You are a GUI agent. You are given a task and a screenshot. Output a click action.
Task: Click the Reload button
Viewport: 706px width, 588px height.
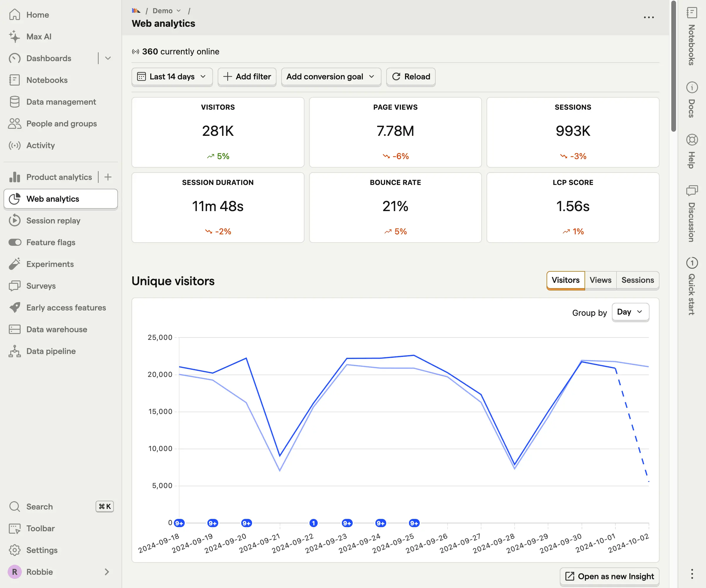[x=411, y=77]
